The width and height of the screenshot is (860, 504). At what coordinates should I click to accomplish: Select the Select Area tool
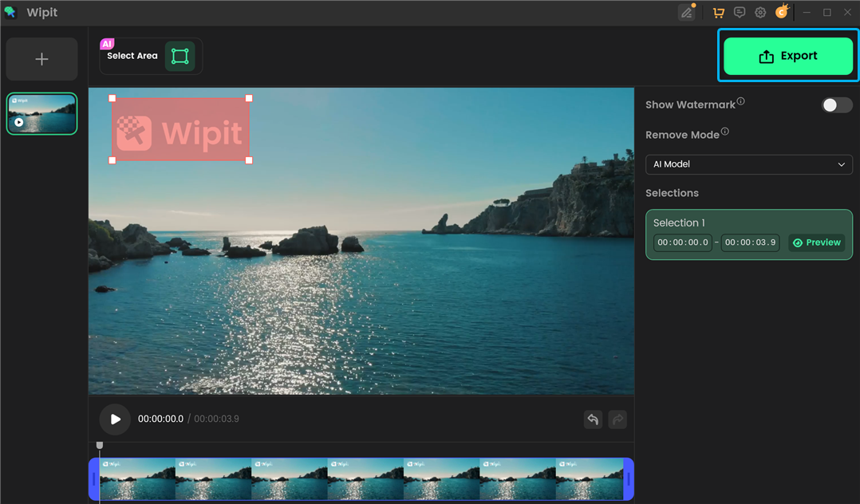(180, 56)
